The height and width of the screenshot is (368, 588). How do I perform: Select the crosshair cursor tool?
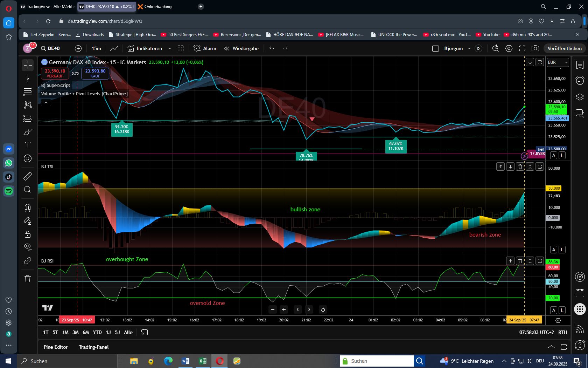pos(27,65)
